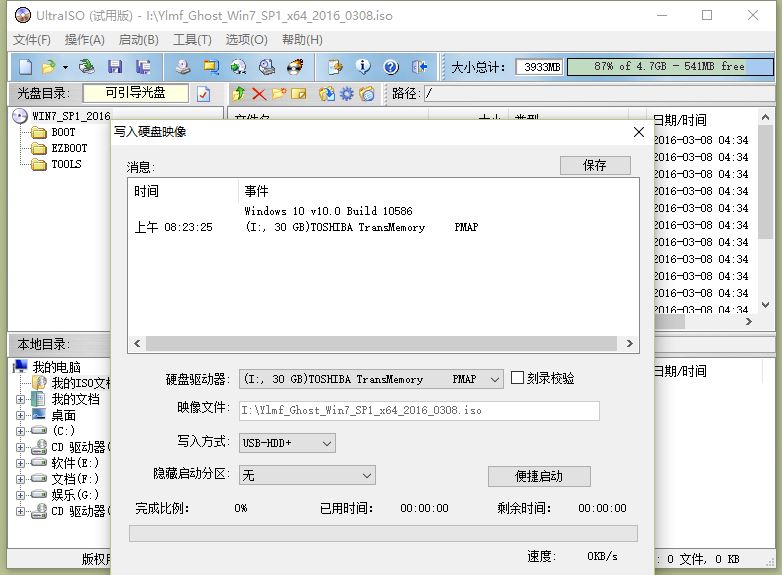
Task: Click the Mount to virtual drive icon
Action: (x=267, y=67)
